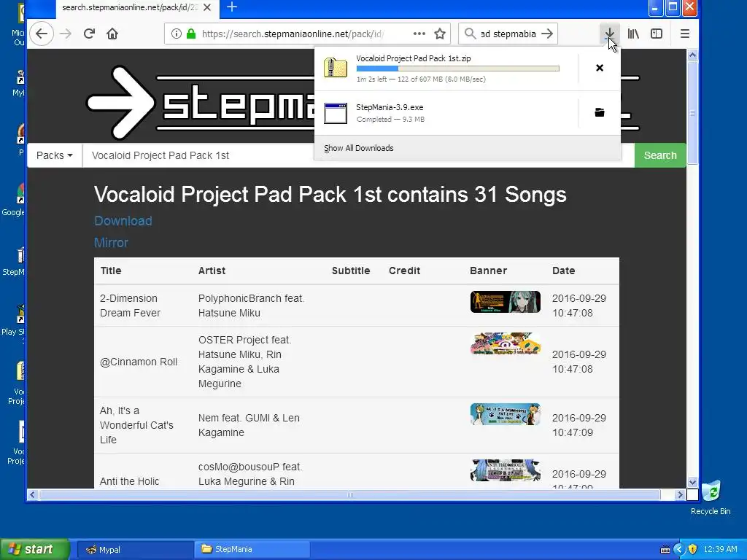
Task: Open the hamburger application menu
Action: 684,34
